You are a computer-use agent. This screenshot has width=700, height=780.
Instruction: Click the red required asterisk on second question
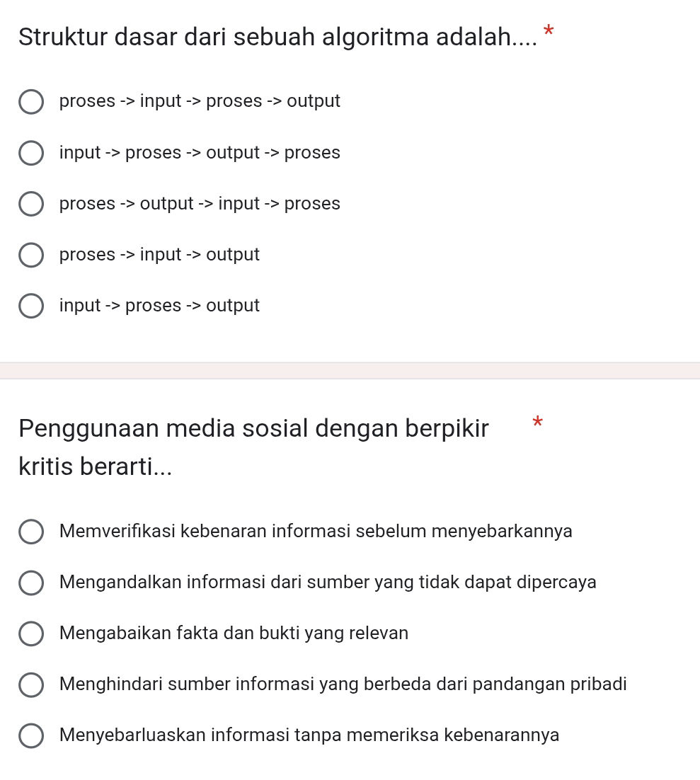(538, 422)
